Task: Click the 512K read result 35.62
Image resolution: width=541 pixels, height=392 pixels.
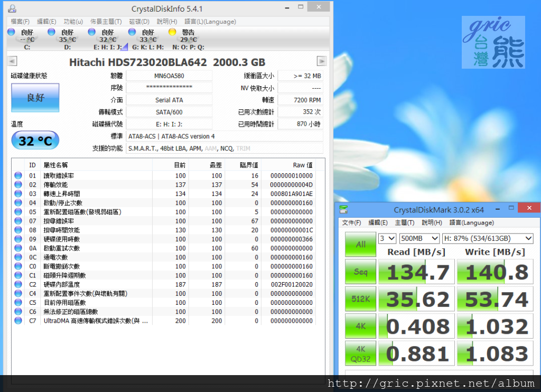Action: (x=416, y=299)
